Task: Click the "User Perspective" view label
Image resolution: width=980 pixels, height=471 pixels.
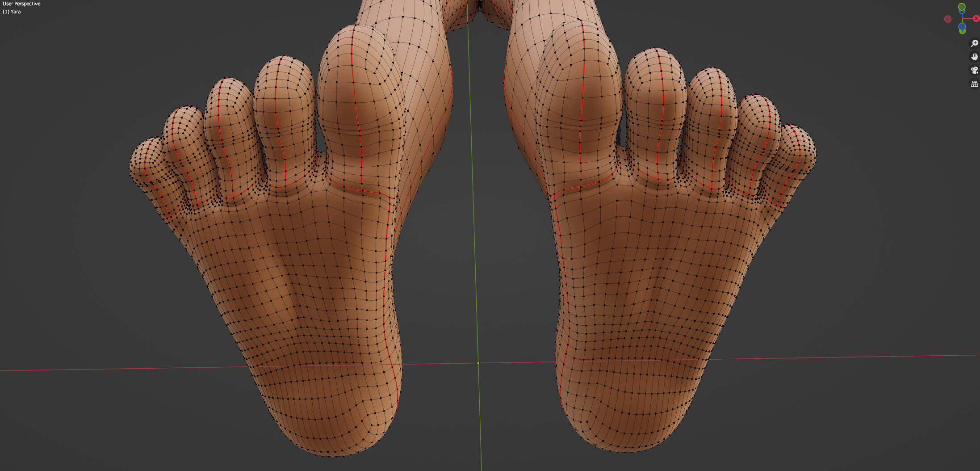Action: coord(21,4)
